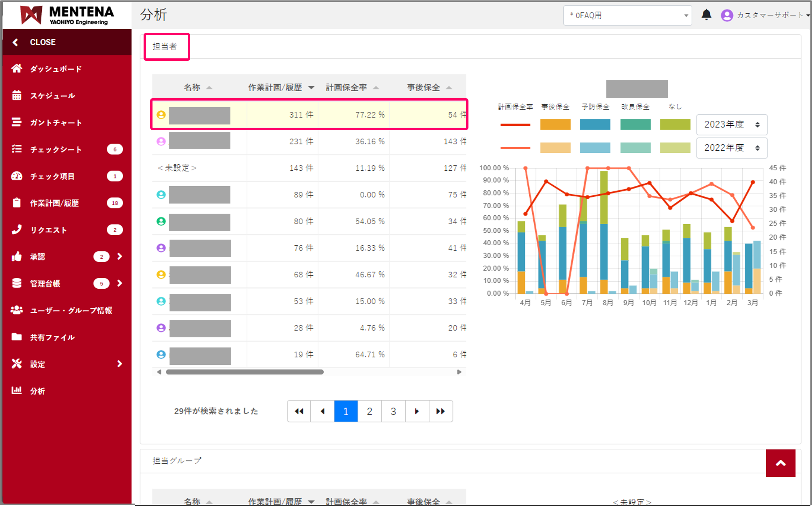Click the notification bell icon
The height and width of the screenshot is (506, 812).
point(706,15)
